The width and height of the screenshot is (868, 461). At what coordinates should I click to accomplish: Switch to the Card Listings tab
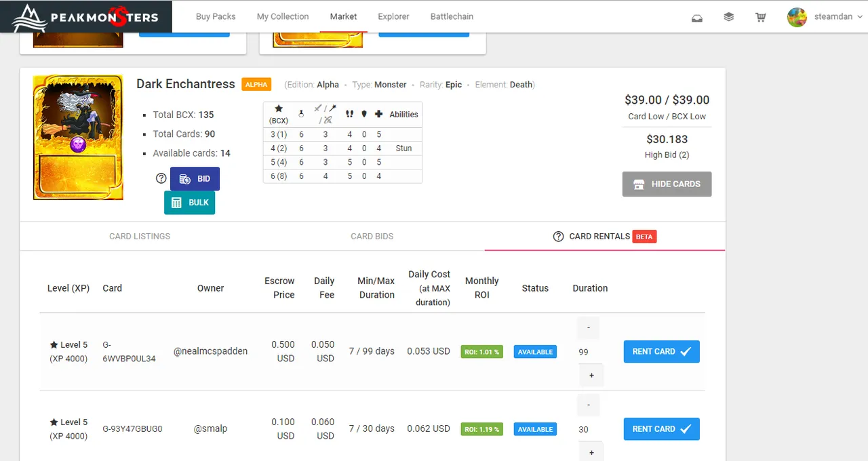[x=140, y=237]
